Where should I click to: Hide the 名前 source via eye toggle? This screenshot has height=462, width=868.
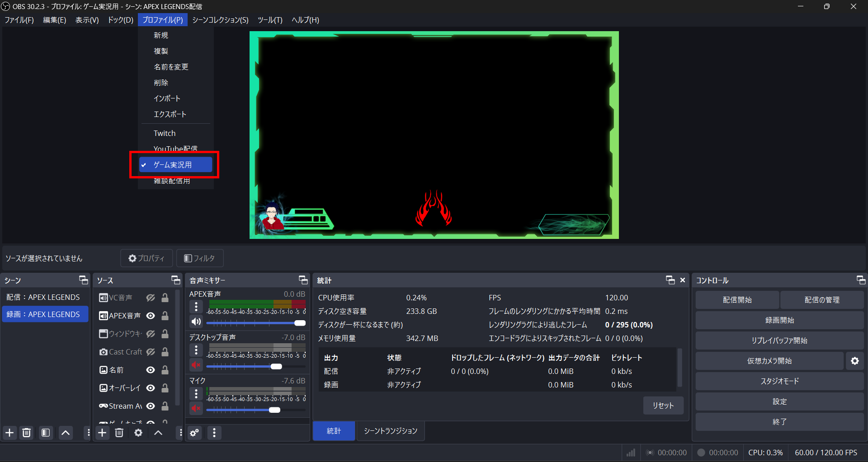[151, 370]
